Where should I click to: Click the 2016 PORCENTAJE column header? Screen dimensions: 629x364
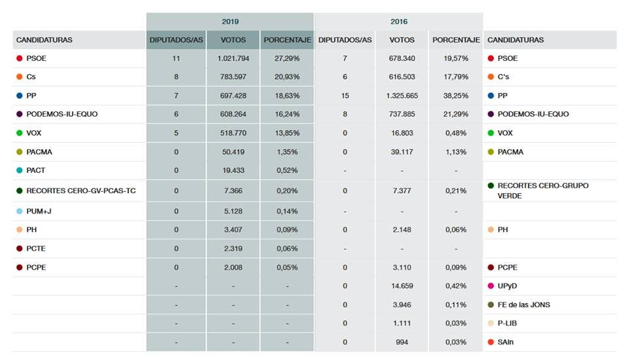(x=456, y=40)
